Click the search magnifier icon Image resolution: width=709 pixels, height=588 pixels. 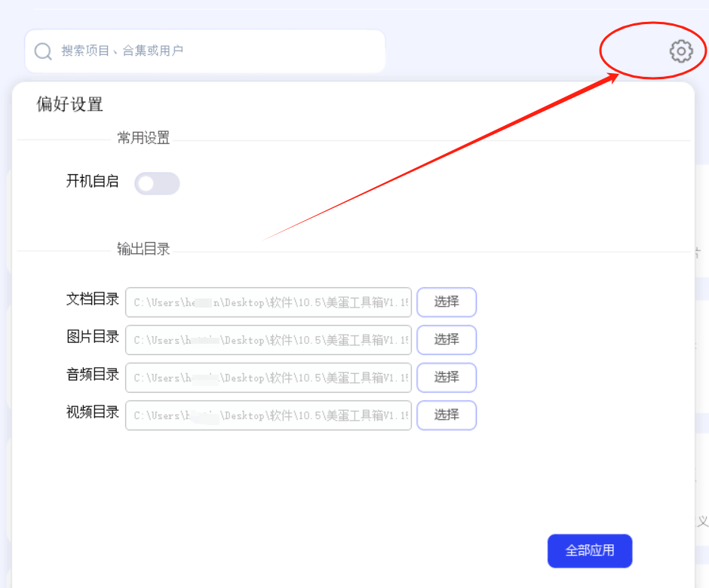44,51
